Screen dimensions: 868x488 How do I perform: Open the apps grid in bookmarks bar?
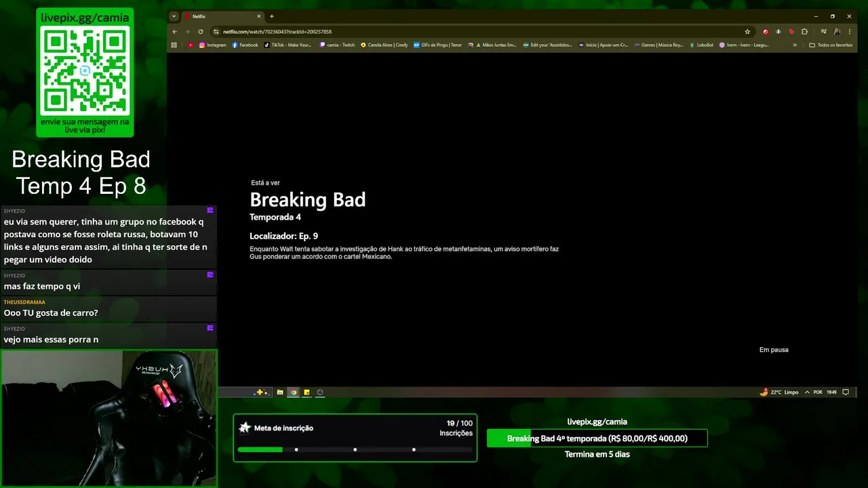(x=174, y=45)
